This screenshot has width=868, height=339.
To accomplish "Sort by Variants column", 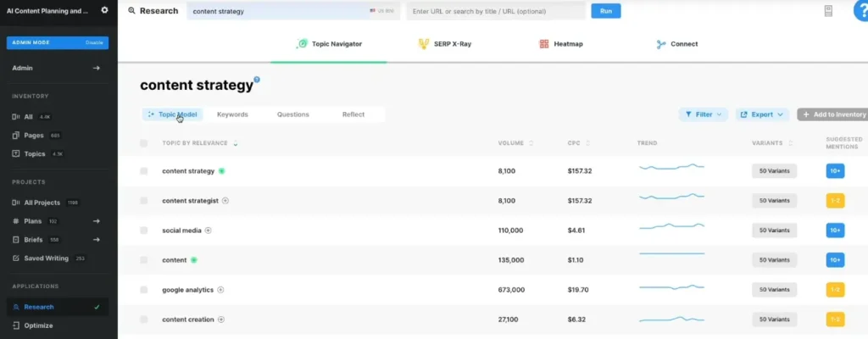I will [x=772, y=143].
